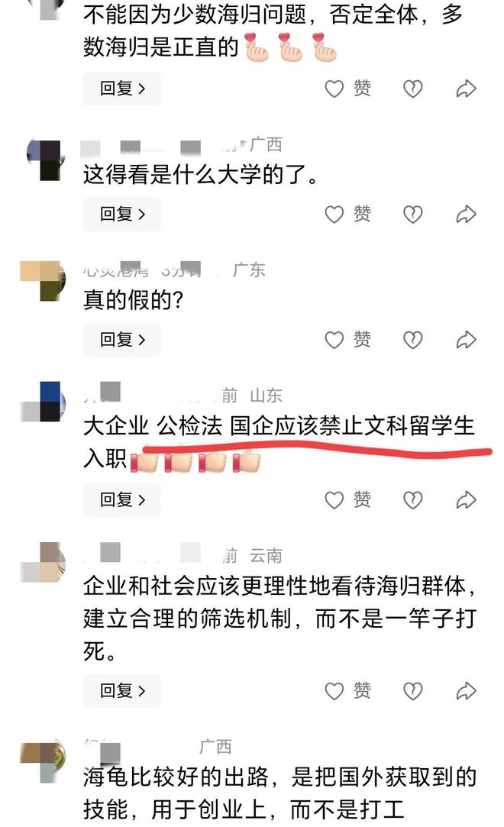Viewport: 504px width, 827px height.
Task: Reply to the 真的假的 comment
Action: (121, 340)
